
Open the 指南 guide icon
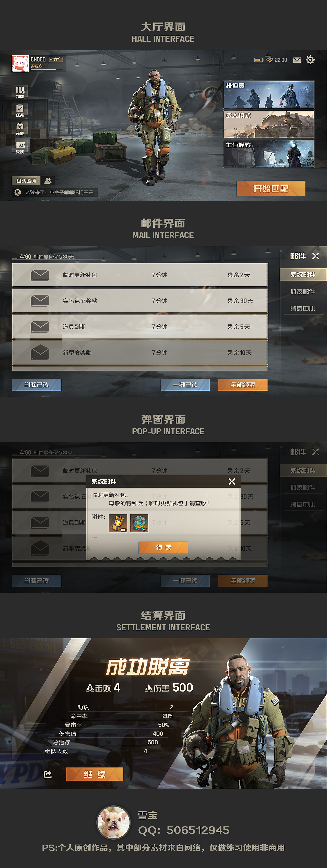(20, 92)
